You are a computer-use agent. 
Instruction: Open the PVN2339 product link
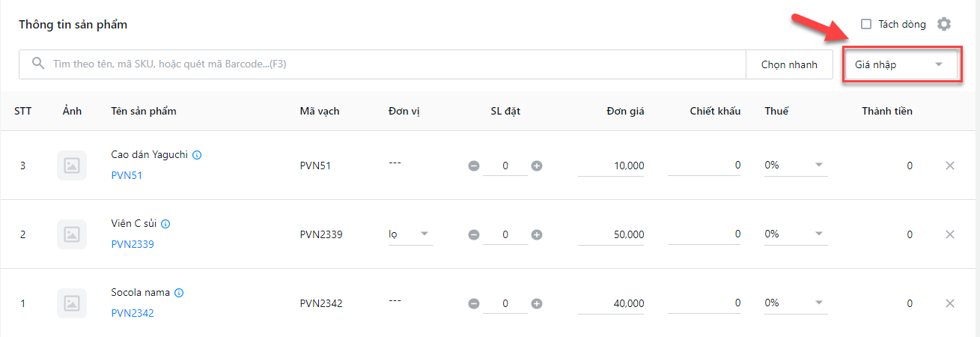click(133, 244)
